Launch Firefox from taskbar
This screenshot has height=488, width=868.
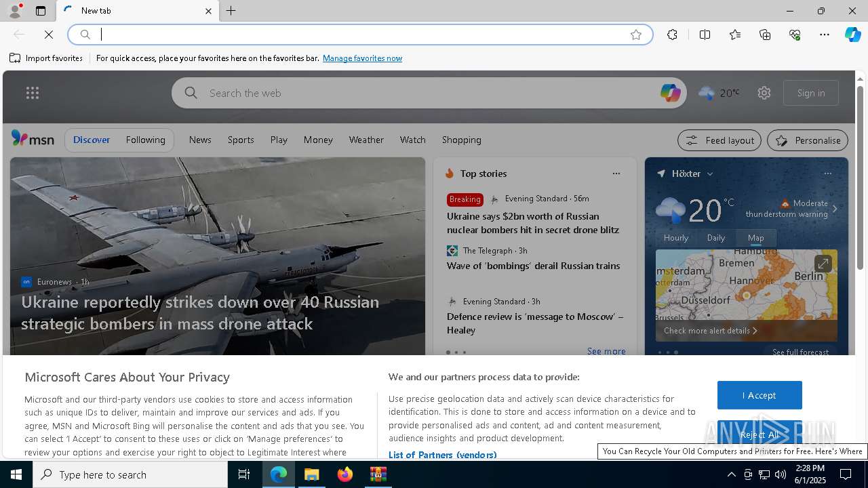(345, 474)
